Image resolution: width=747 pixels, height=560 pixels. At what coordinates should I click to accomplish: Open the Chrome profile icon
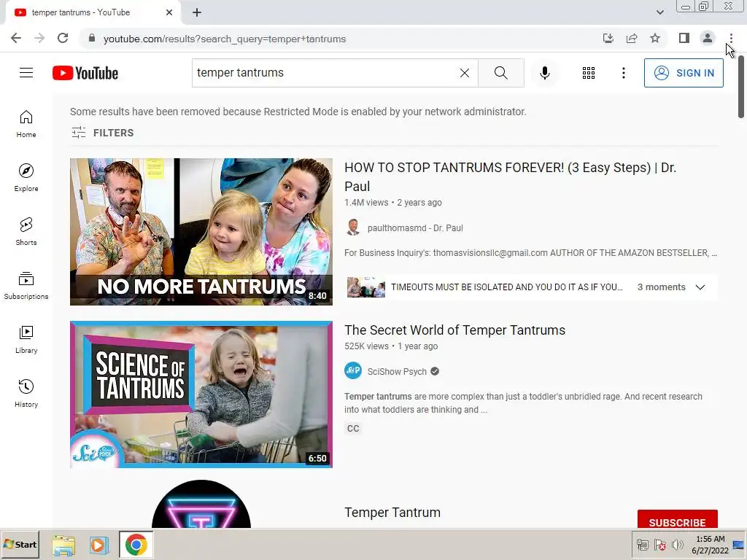(x=708, y=38)
